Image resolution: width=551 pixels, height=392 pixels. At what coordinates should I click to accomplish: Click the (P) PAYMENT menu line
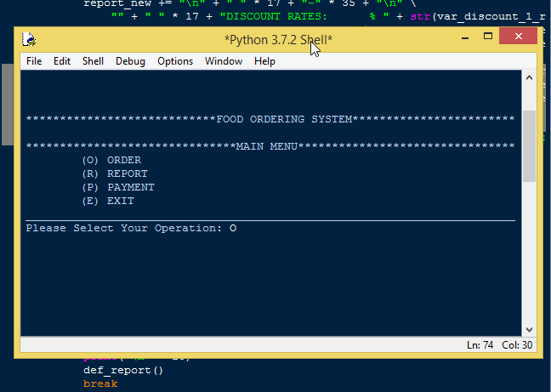tap(118, 188)
